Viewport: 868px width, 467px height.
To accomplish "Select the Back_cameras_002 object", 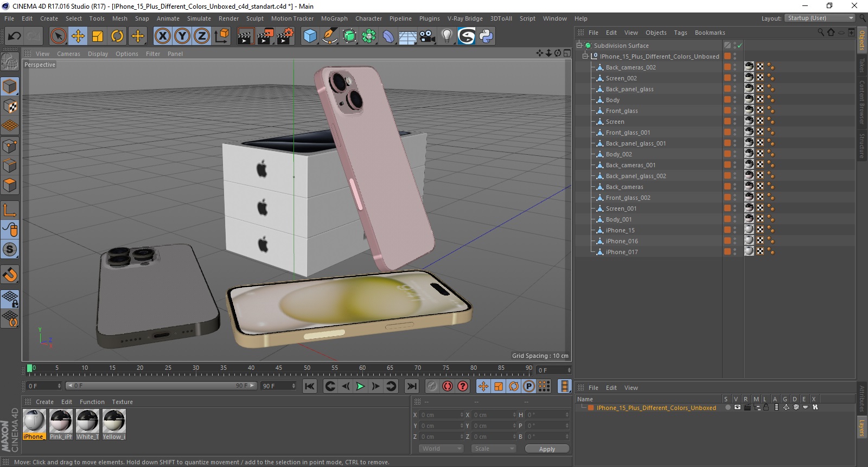I will [x=630, y=67].
